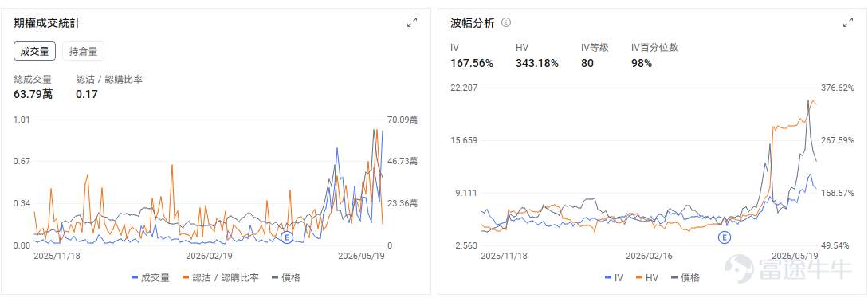Click the 0.34 ratio axis label
This screenshot has width=868, height=298.
point(21,203)
